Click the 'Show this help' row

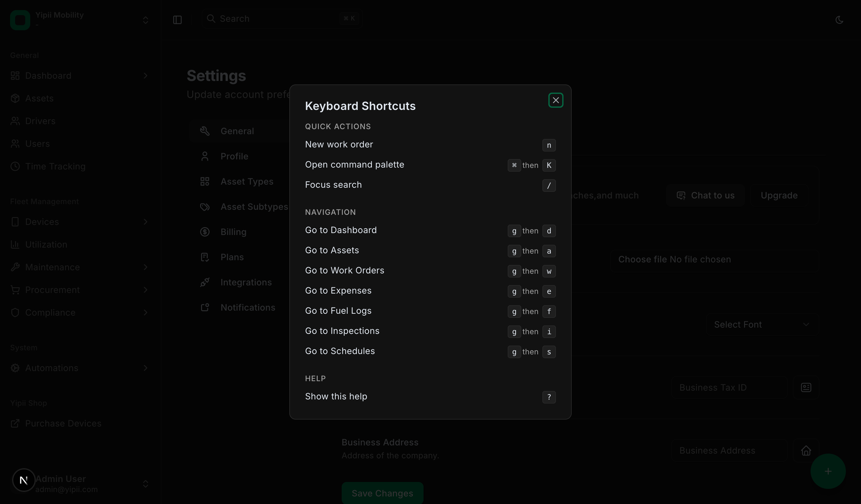(430, 397)
